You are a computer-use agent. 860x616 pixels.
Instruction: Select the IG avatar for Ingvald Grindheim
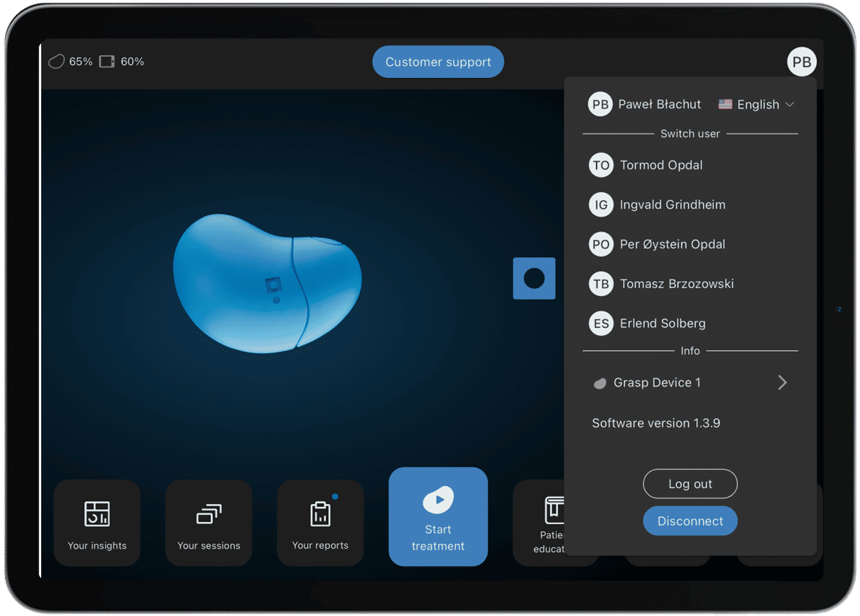click(601, 204)
